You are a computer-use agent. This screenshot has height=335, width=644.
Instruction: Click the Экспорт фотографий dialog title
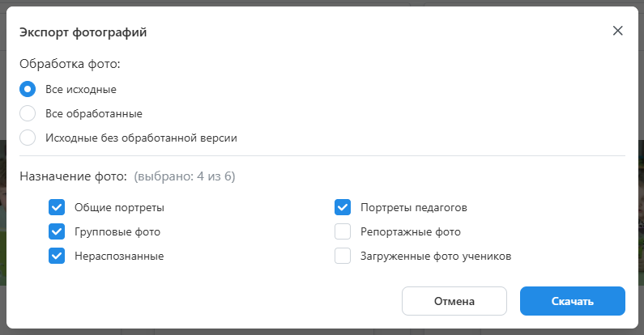[x=83, y=32]
